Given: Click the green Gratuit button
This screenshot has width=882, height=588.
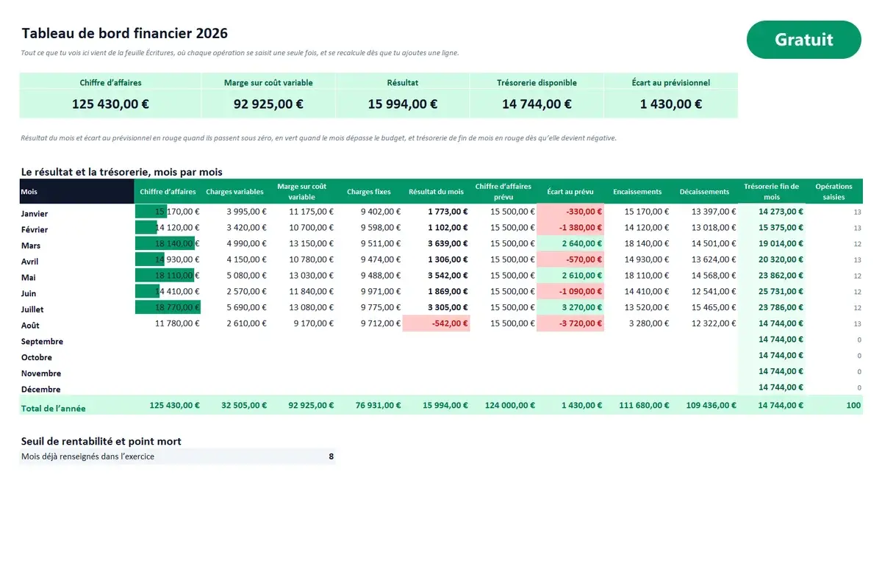Looking at the screenshot, I should point(803,40).
